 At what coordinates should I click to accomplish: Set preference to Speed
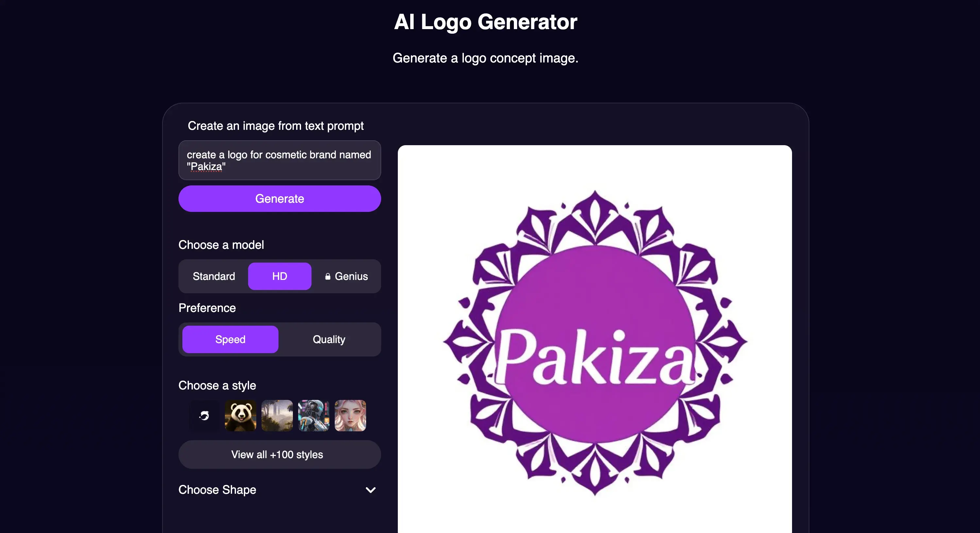230,339
